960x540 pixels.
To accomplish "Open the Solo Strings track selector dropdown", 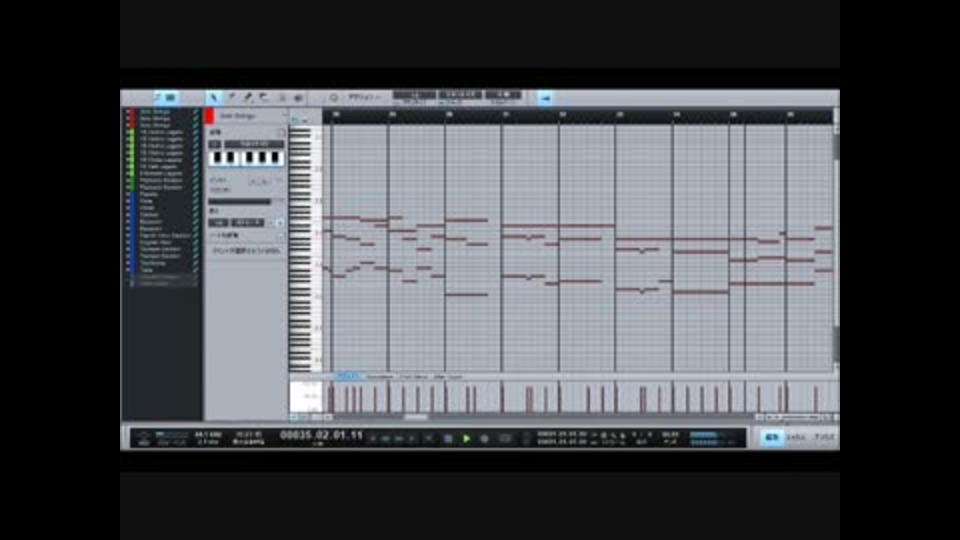I will [252, 115].
